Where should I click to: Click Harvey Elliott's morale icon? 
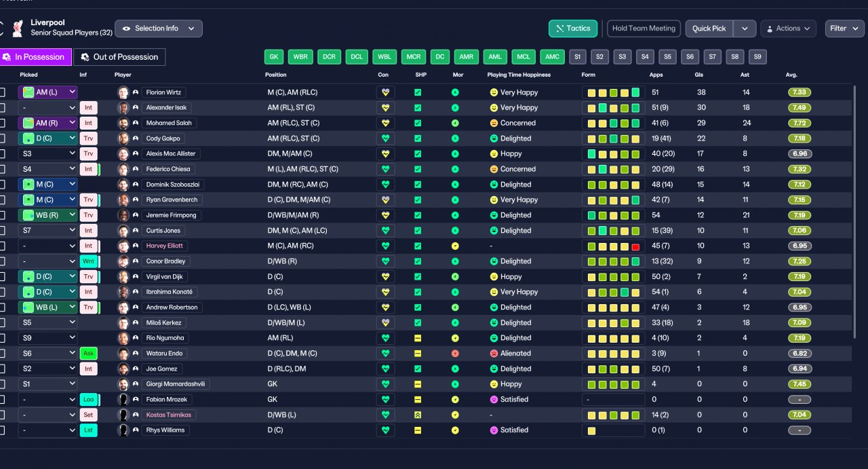point(455,246)
